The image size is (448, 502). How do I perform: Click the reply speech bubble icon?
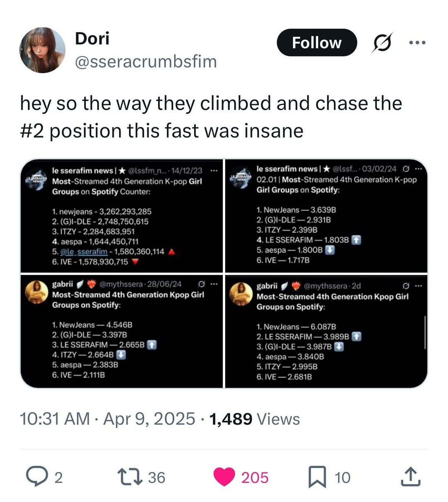tap(36, 477)
